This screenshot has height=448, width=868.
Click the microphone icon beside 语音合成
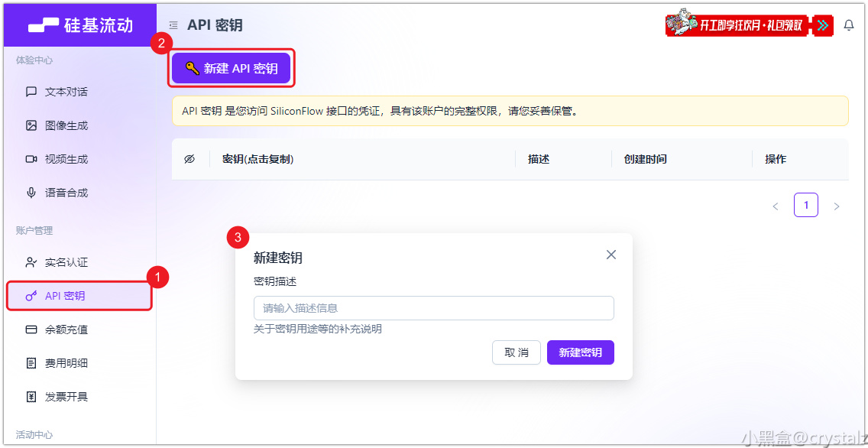tap(31, 193)
